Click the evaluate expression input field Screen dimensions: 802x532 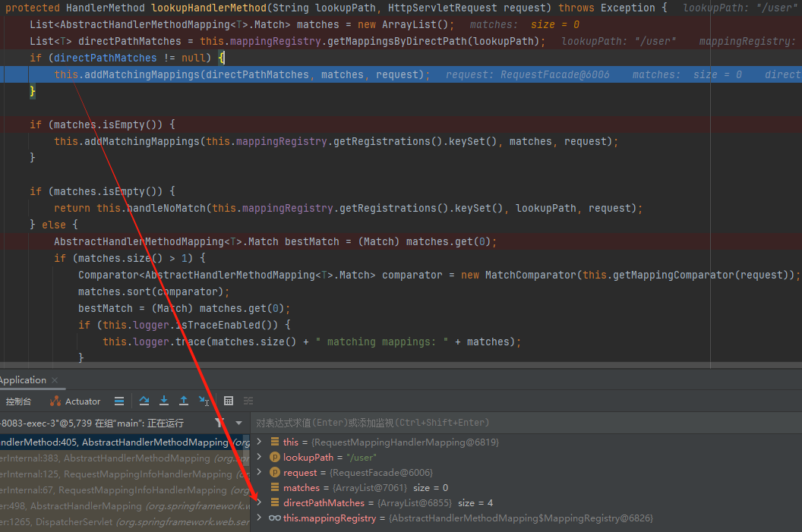(x=527, y=423)
